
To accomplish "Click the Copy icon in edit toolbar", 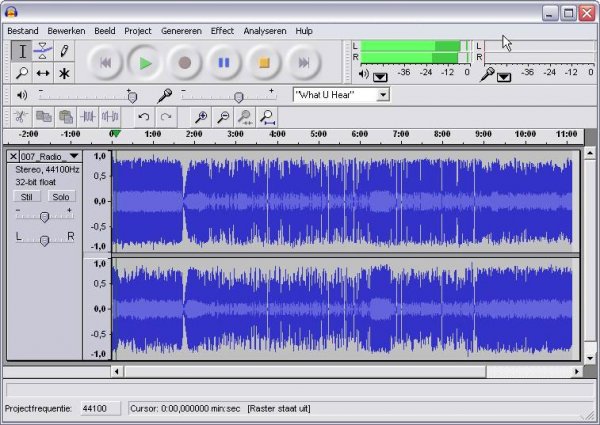I will 44,117.
